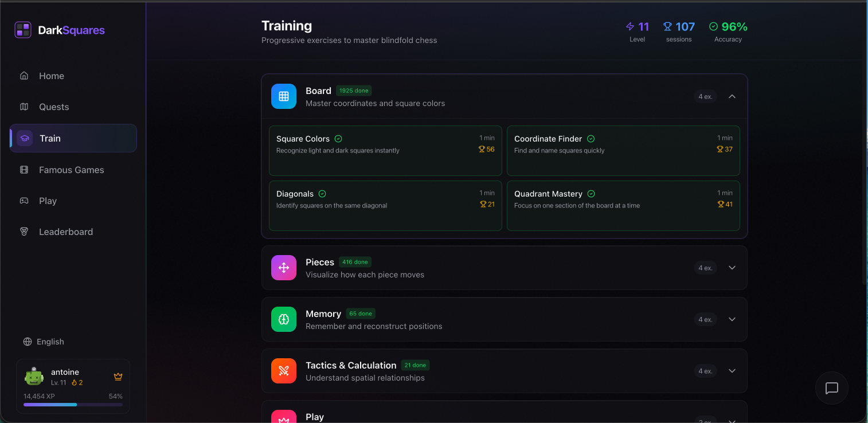Open the Home section icon in sidebar
868x423 pixels.
coord(24,75)
